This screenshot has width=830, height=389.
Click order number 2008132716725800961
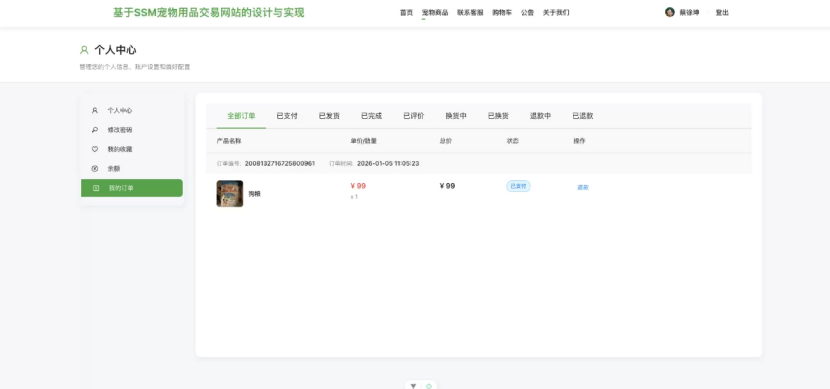(280, 164)
